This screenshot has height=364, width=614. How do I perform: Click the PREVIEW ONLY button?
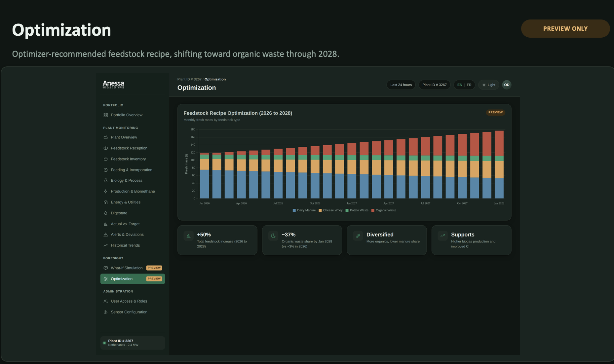[565, 28]
